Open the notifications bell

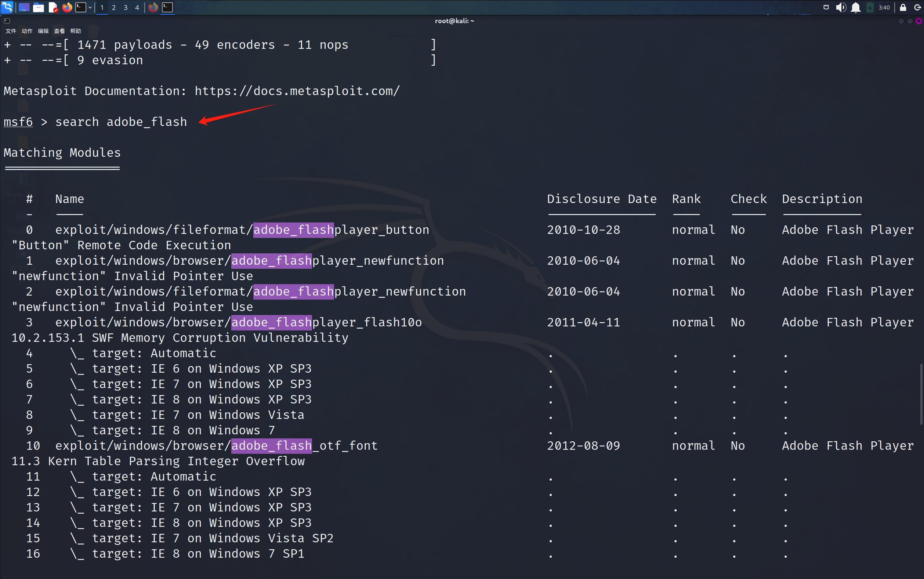point(855,7)
